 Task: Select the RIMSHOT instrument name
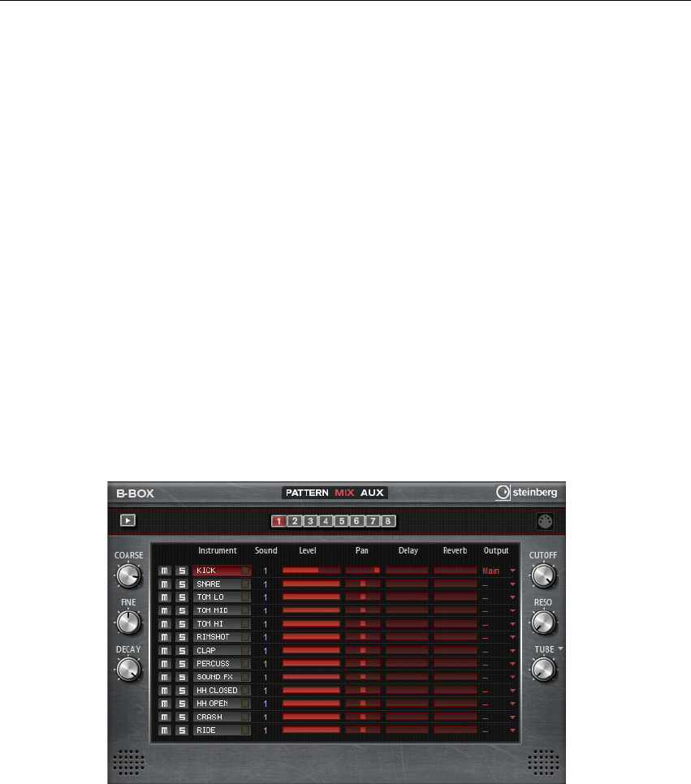point(213,637)
